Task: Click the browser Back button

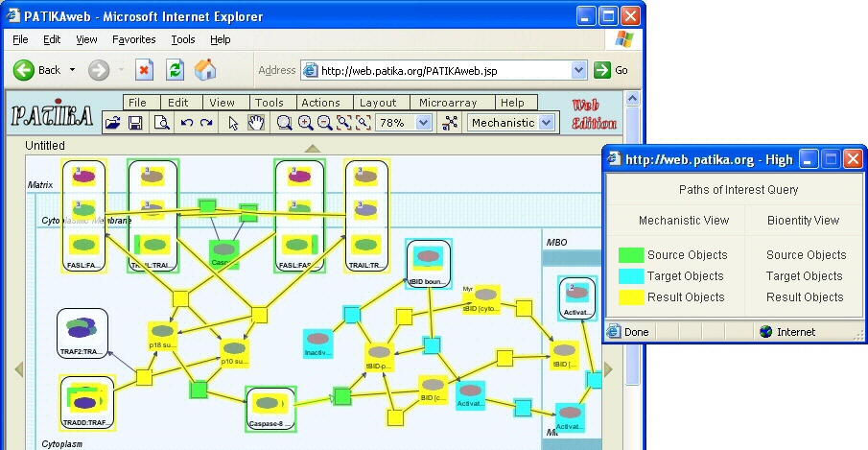Action: coord(37,70)
